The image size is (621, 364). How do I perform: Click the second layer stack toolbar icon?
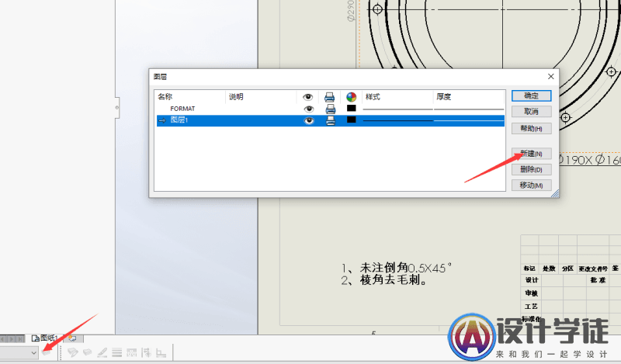pos(87,352)
